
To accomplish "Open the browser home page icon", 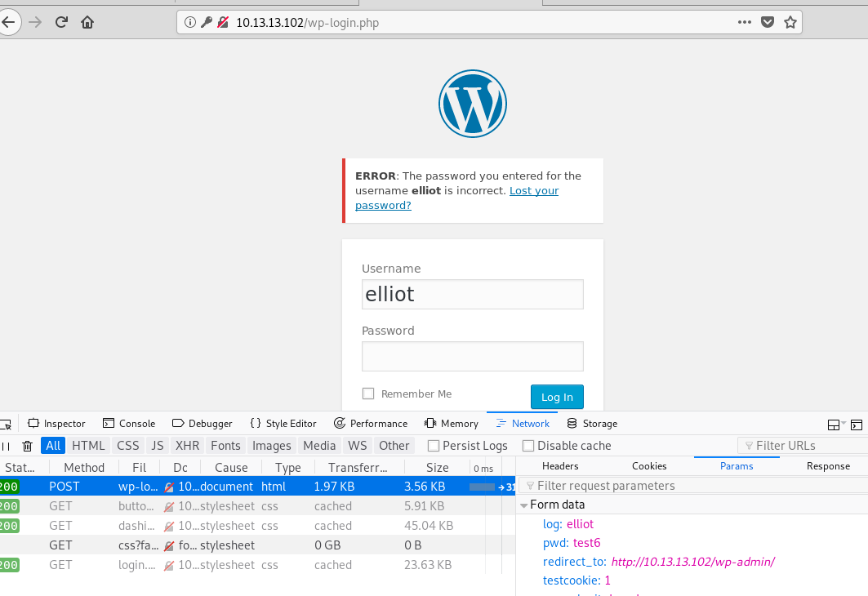I will click(87, 22).
